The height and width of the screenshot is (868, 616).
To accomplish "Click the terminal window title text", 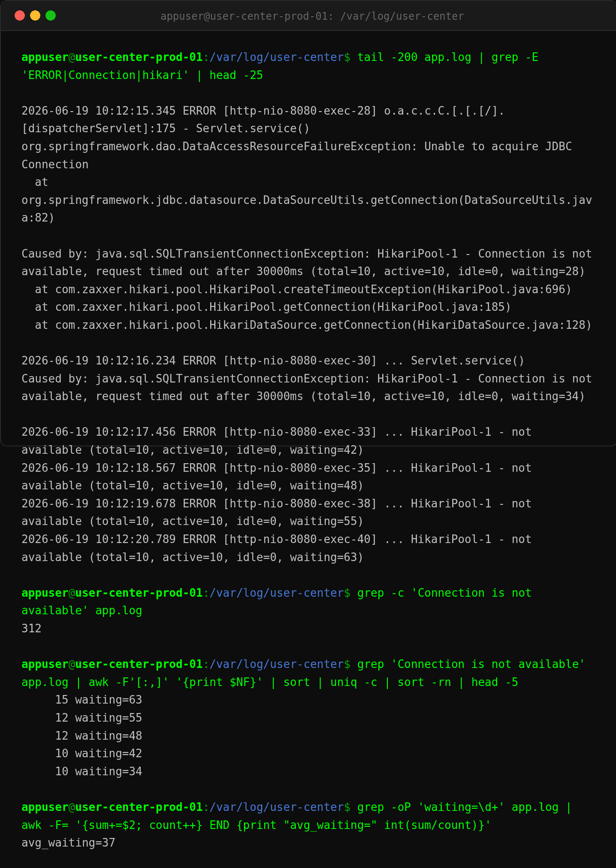I will (312, 16).
